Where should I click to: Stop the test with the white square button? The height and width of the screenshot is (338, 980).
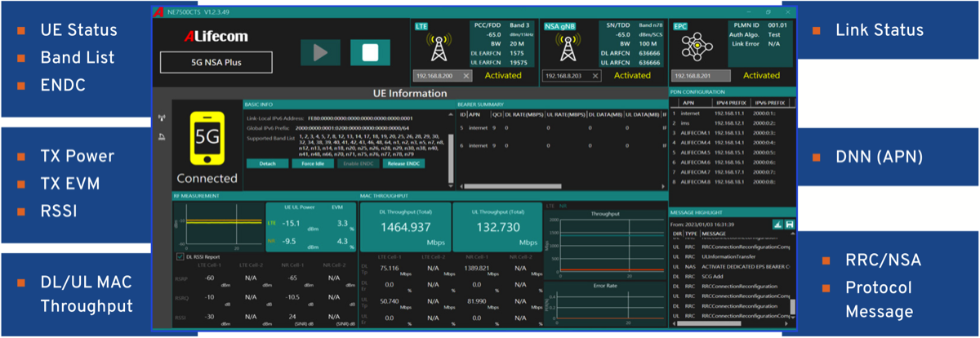[x=369, y=52]
